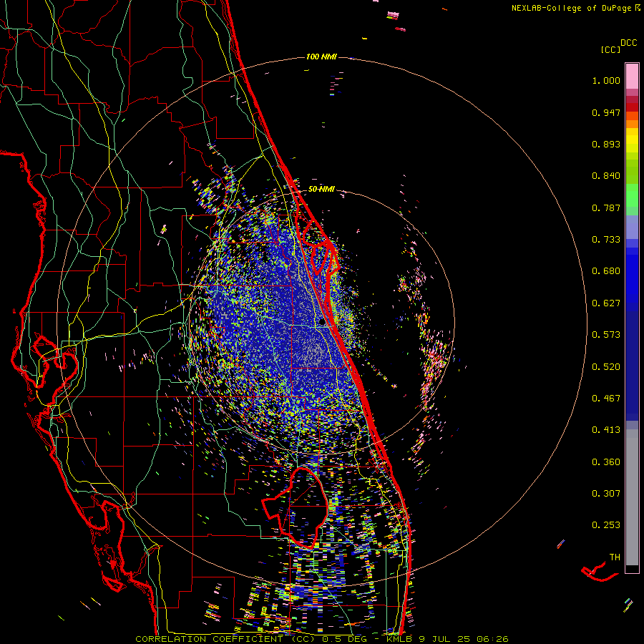Click the 0.307 value on the scale
Image resolution: width=644 pixels, height=644 pixels.
[606, 494]
